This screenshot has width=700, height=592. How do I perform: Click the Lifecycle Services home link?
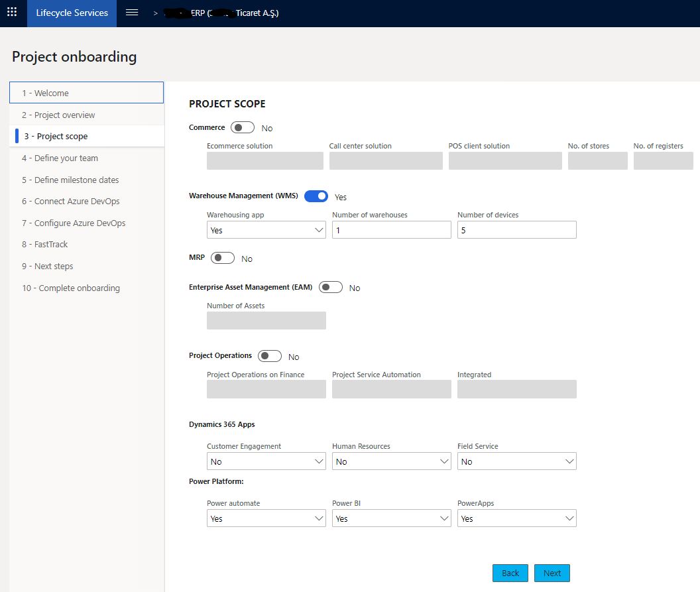click(72, 13)
